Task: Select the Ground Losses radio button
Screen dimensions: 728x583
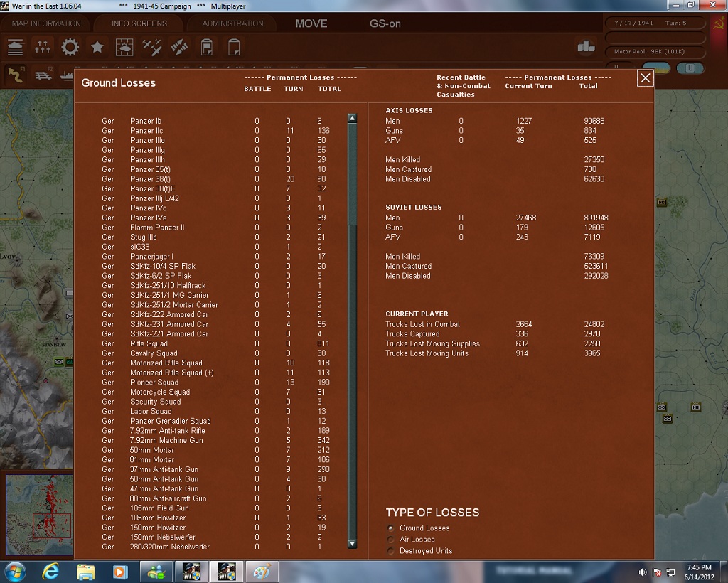Action: (x=391, y=528)
